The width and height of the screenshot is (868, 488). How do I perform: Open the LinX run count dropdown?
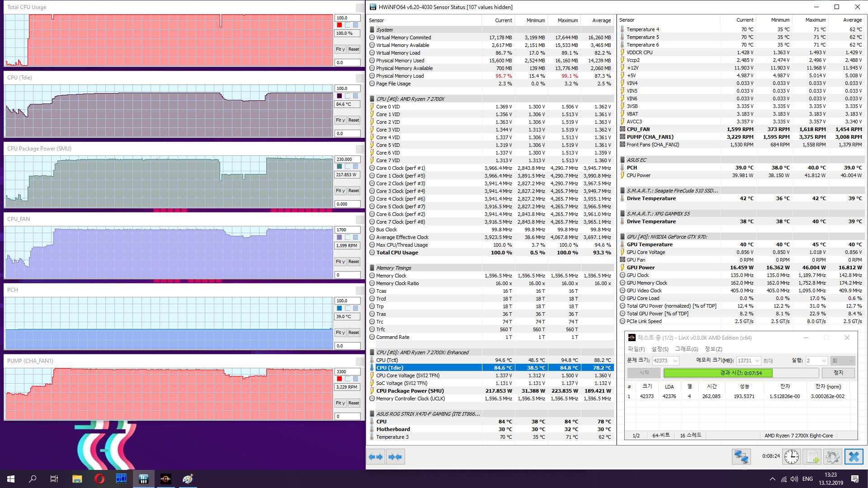(x=824, y=361)
